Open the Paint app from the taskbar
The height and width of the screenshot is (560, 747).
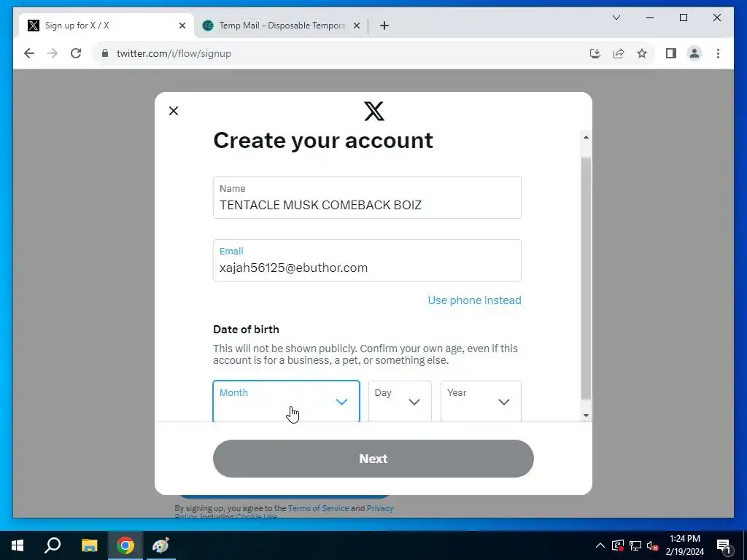(x=160, y=545)
